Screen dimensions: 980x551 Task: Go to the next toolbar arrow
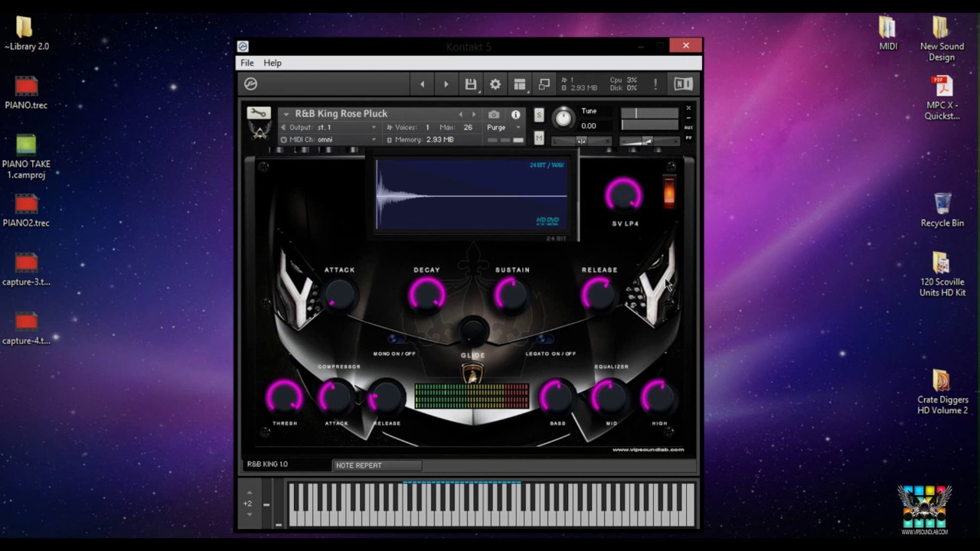click(446, 84)
